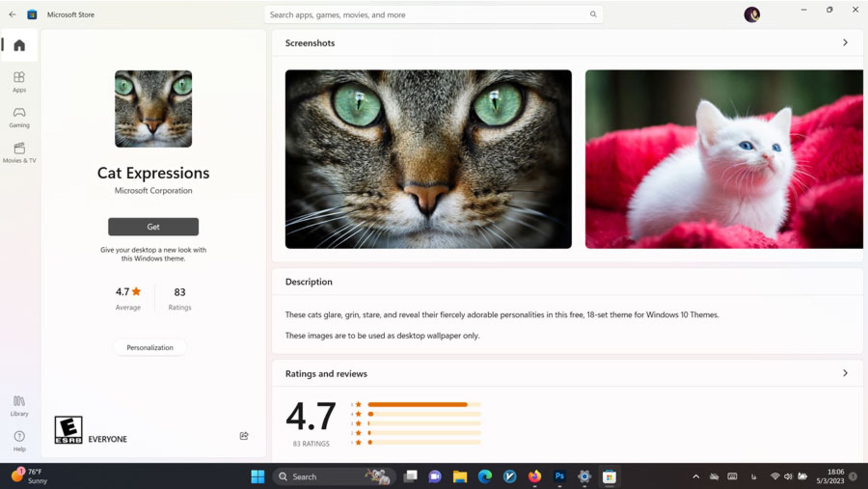The height and width of the screenshot is (489, 868).
Task: Open Microsoft Corporation publisher link
Action: [153, 191]
